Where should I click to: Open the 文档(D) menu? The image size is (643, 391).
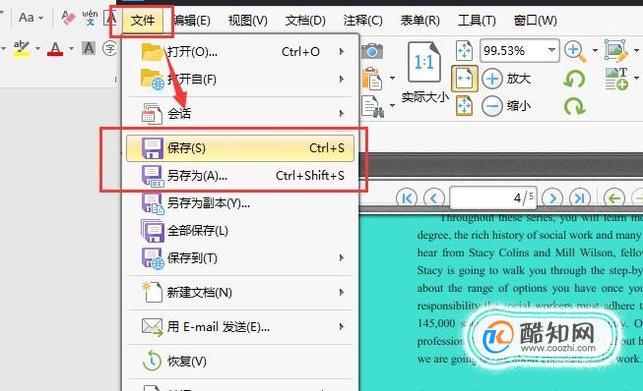(x=305, y=20)
